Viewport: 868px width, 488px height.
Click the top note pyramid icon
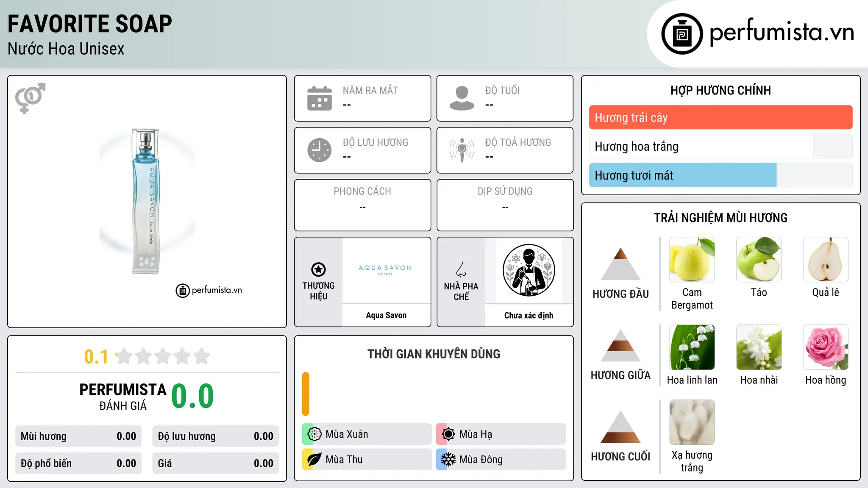[620, 264]
